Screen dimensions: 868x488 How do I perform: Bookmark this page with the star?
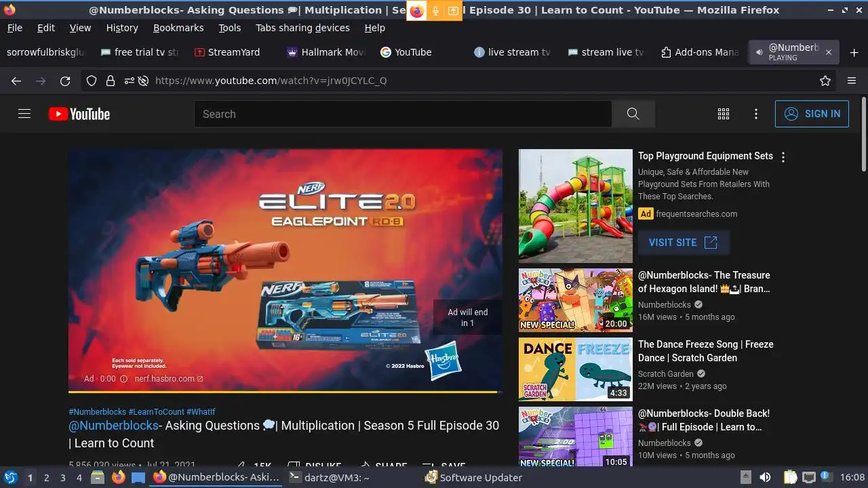[x=825, y=81]
